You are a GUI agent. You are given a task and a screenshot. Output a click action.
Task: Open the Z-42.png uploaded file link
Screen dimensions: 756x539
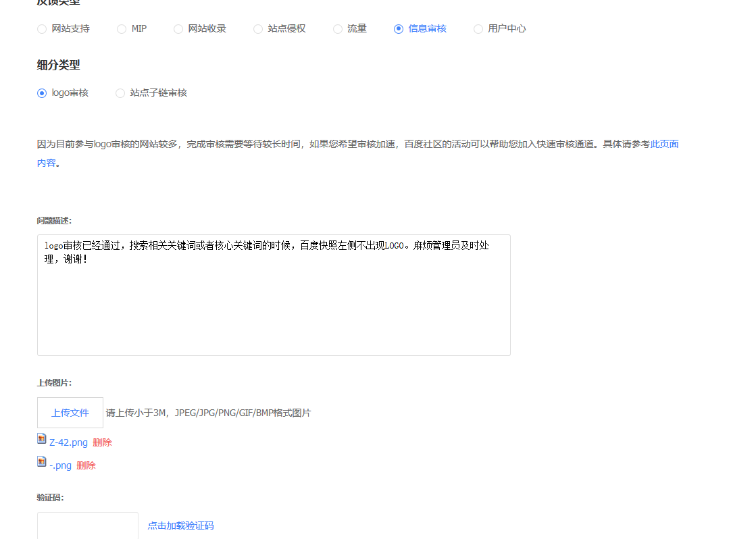pyautogui.click(x=68, y=442)
